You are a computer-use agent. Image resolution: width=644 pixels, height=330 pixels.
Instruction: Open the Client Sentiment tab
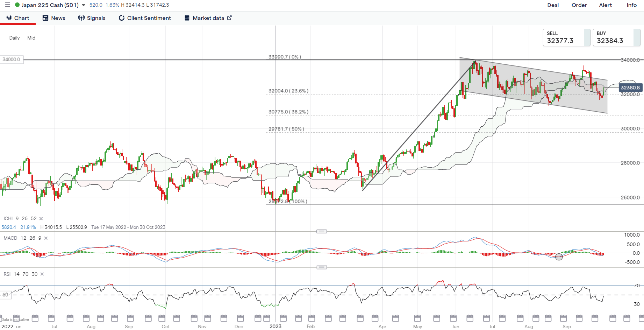(x=145, y=18)
